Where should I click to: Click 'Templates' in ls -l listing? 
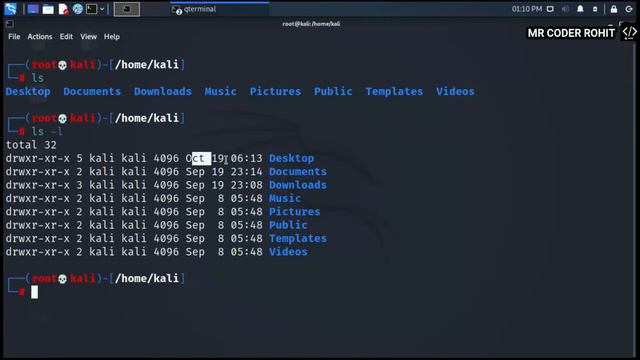pyautogui.click(x=298, y=238)
